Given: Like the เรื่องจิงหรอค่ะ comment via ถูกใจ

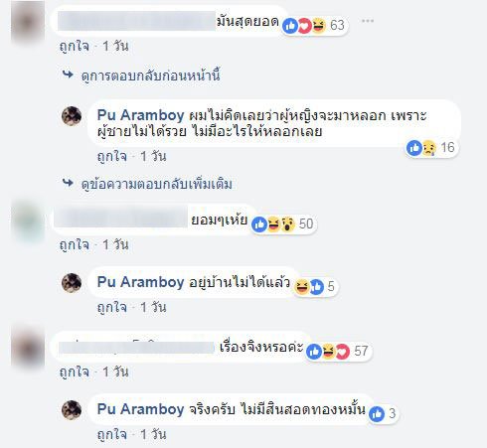Looking at the screenshot, I should 75,372.
